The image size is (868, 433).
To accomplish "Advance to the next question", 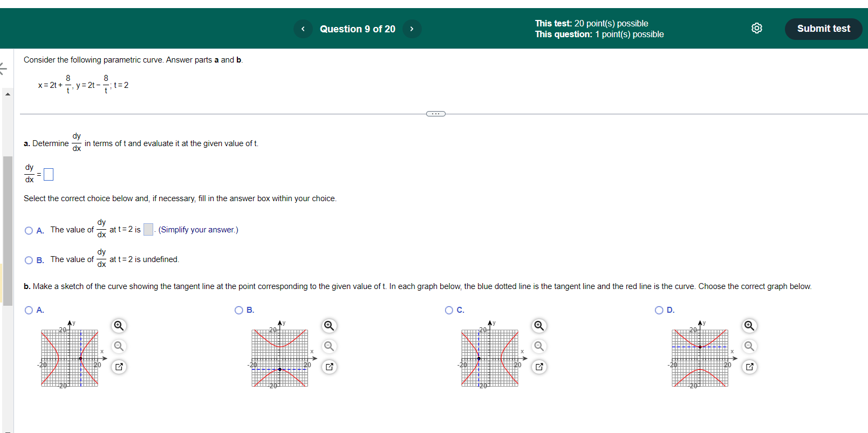I will tap(412, 29).
